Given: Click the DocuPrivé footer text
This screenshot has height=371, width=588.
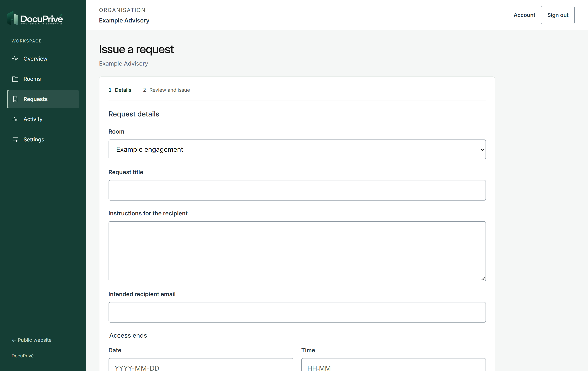Looking at the screenshot, I should click(22, 356).
